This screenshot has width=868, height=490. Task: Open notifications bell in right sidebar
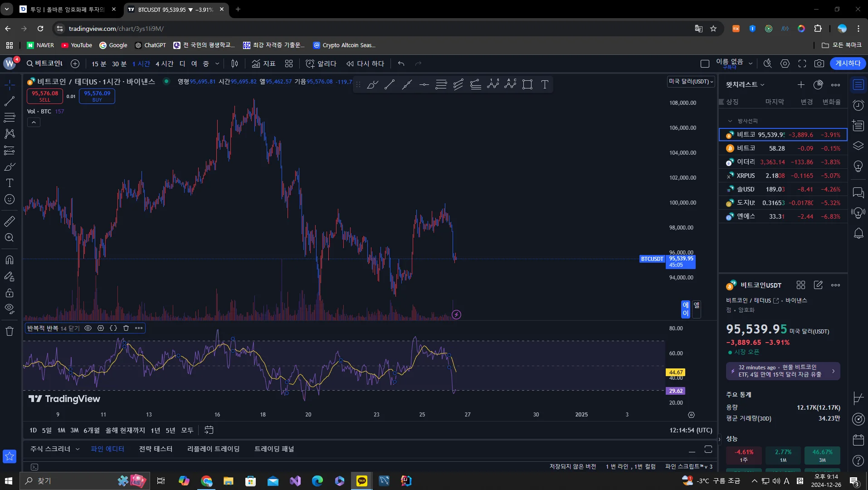[x=858, y=233]
